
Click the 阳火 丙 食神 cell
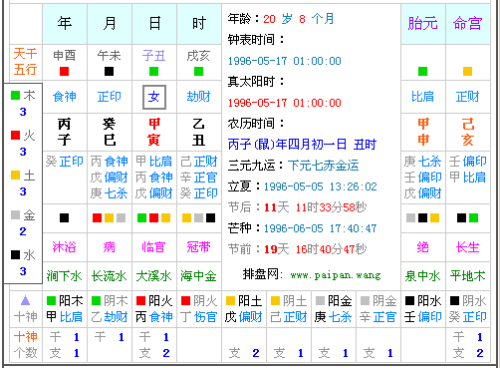(154, 309)
